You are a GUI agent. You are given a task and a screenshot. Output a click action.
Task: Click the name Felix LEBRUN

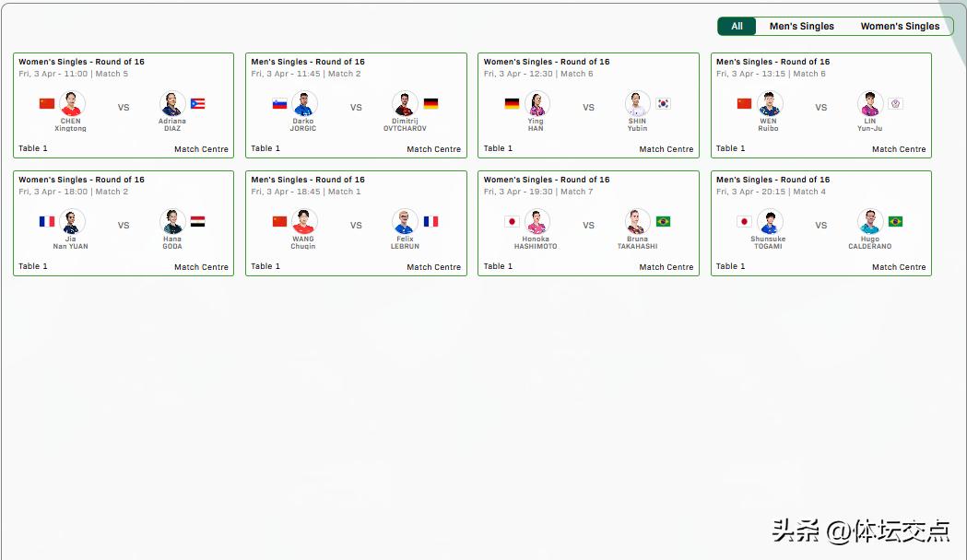(x=405, y=242)
